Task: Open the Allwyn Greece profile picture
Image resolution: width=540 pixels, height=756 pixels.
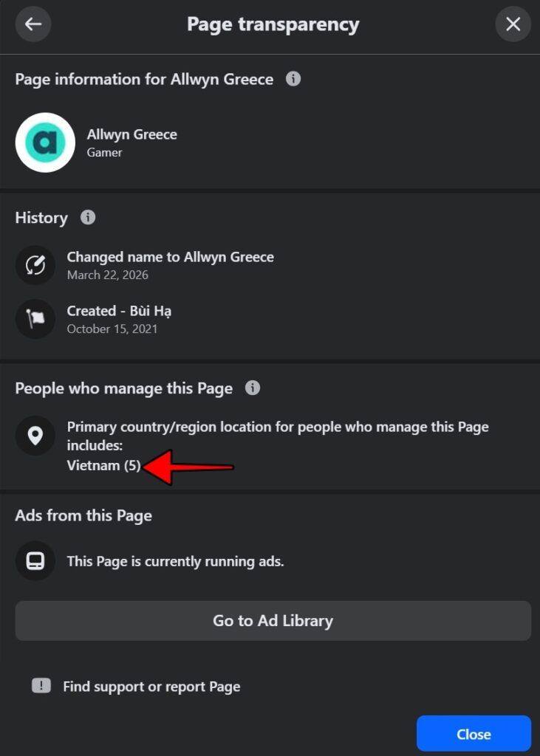Action: coord(45,142)
